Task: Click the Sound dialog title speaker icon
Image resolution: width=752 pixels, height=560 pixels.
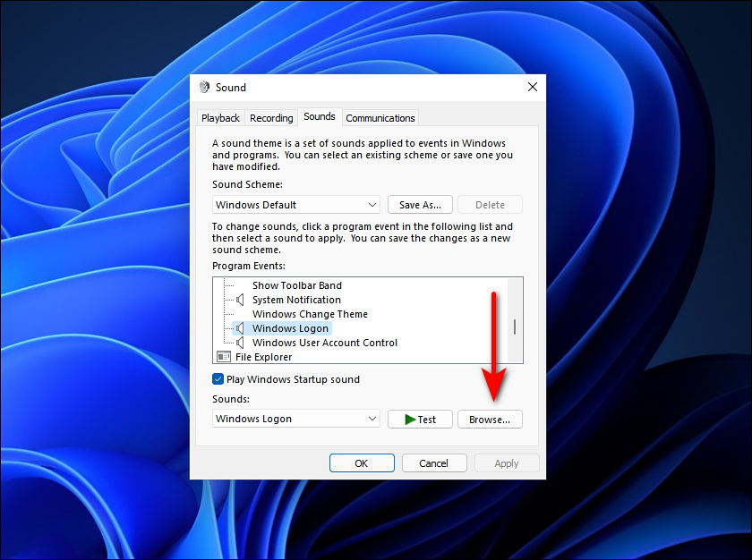Action: (x=204, y=87)
